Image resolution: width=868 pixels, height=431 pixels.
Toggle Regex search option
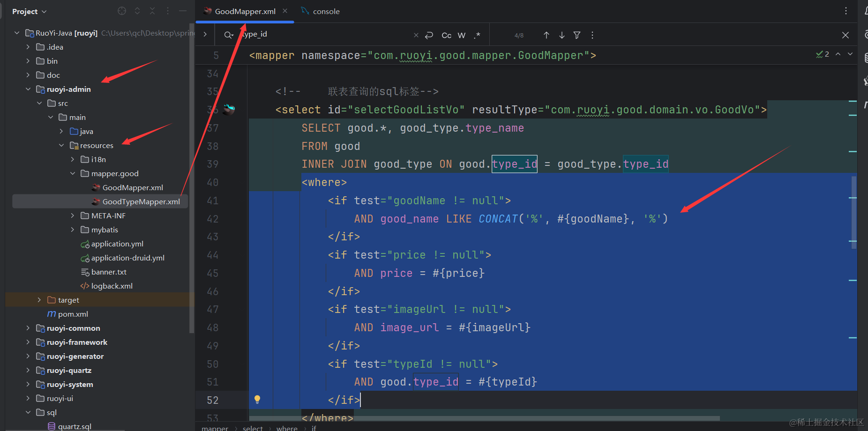click(477, 35)
